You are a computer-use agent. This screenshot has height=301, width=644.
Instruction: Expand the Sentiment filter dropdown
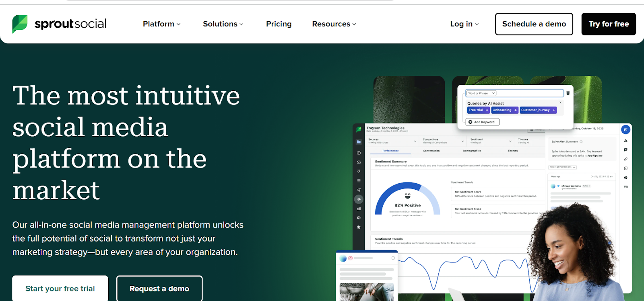pos(491,141)
